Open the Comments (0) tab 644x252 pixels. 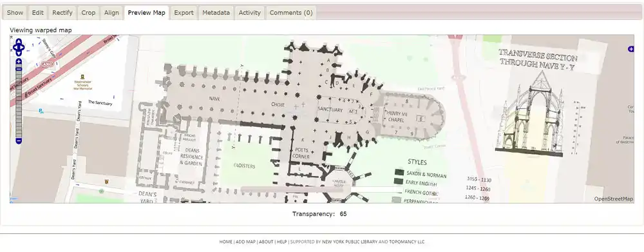point(291,13)
